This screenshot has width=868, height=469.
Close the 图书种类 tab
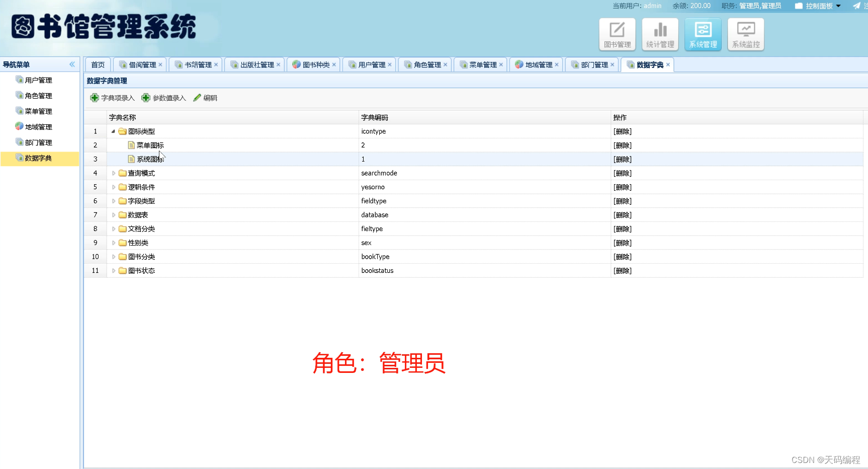coord(334,65)
